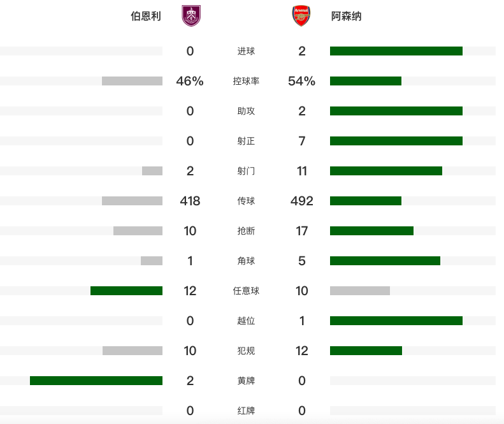504x424 pixels.
Task: Click Burnley's gray 控球率 bar
Action: coord(132,81)
